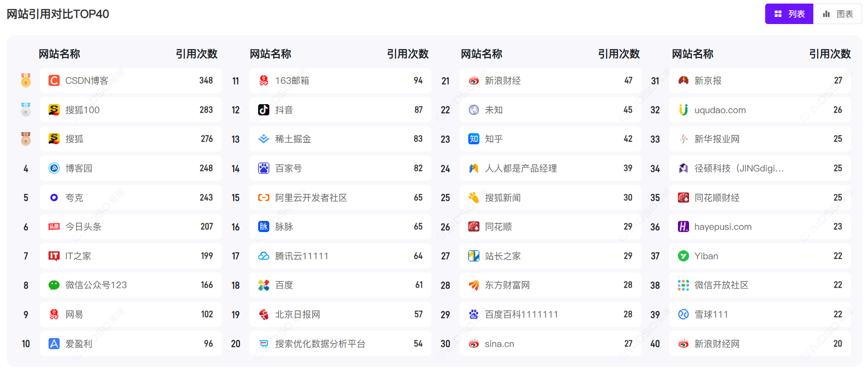
Task: Open the 博客园 website entry
Action: click(79, 168)
